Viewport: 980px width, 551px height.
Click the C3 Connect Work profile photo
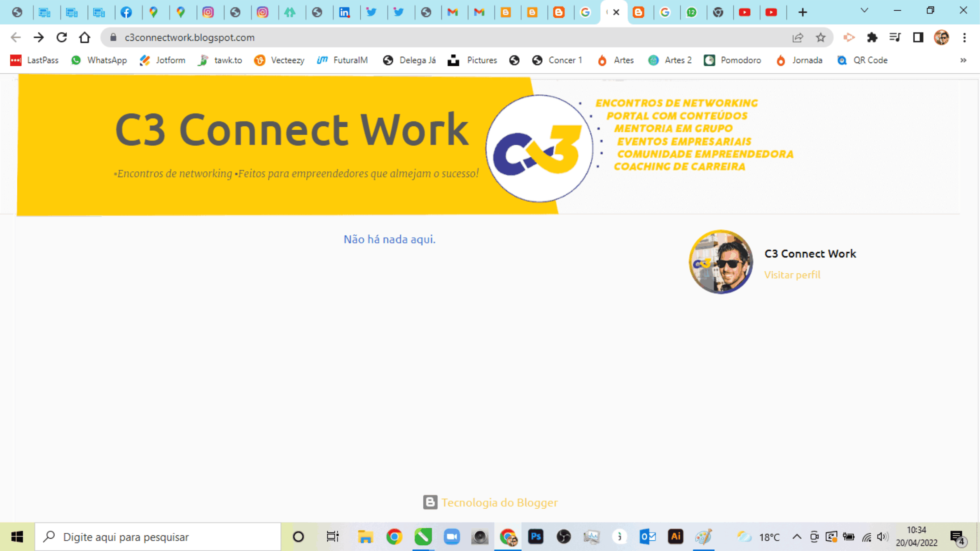(721, 262)
